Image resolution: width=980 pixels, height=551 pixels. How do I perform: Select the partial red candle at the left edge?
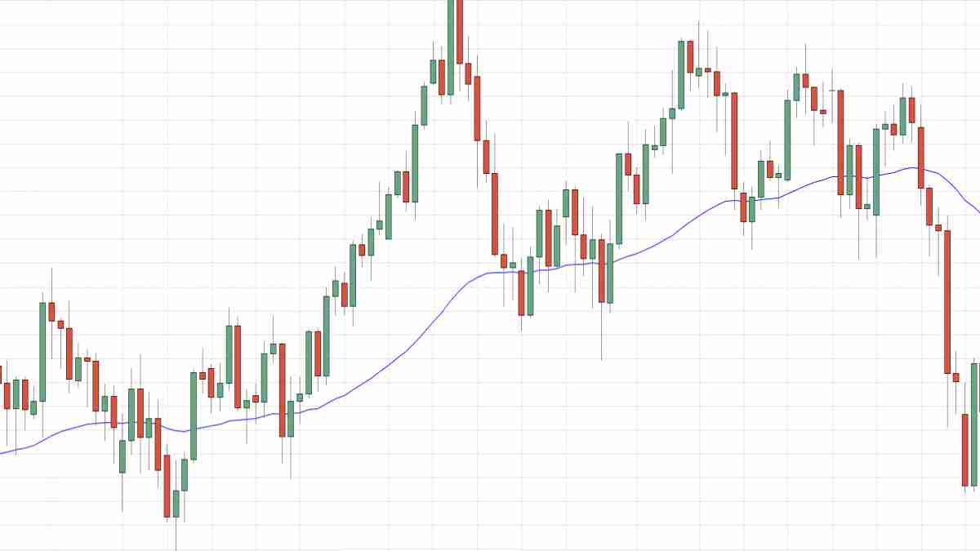pos(1,374)
